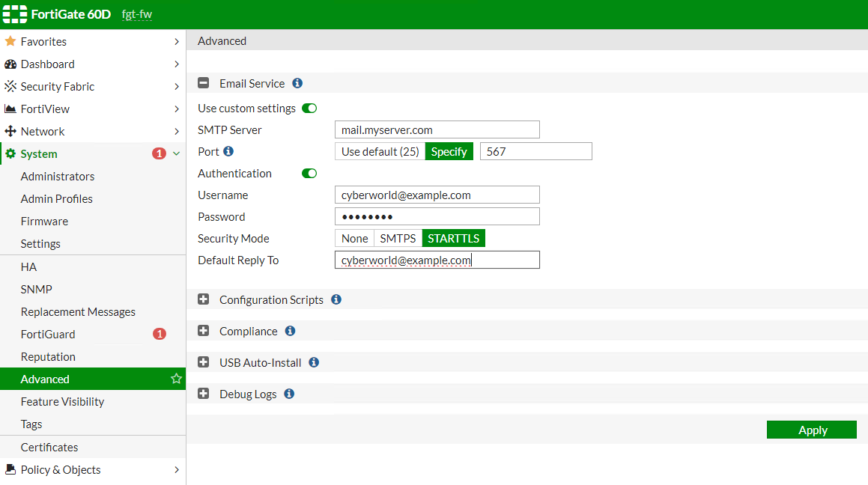Expand the Configuration Scripts section
Screen dimensions: 868x485
204,299
